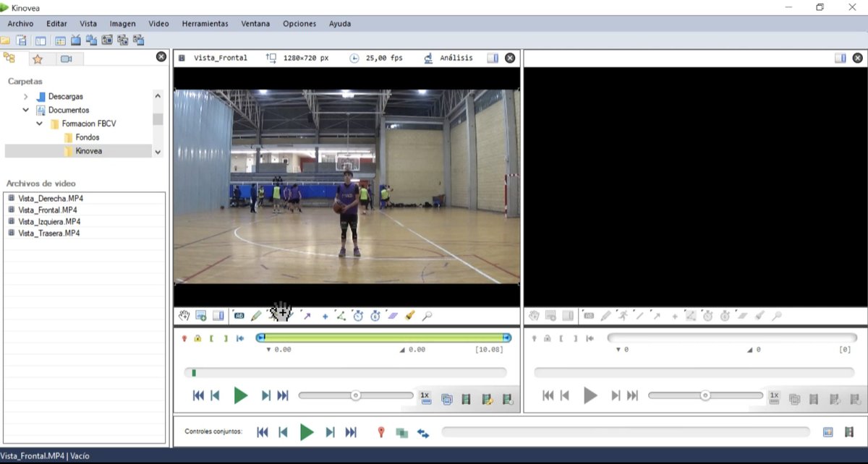This screenshot has height=464, width=868.
Task: Select the stopwatch chronometer tool
Action: (358, 315)
